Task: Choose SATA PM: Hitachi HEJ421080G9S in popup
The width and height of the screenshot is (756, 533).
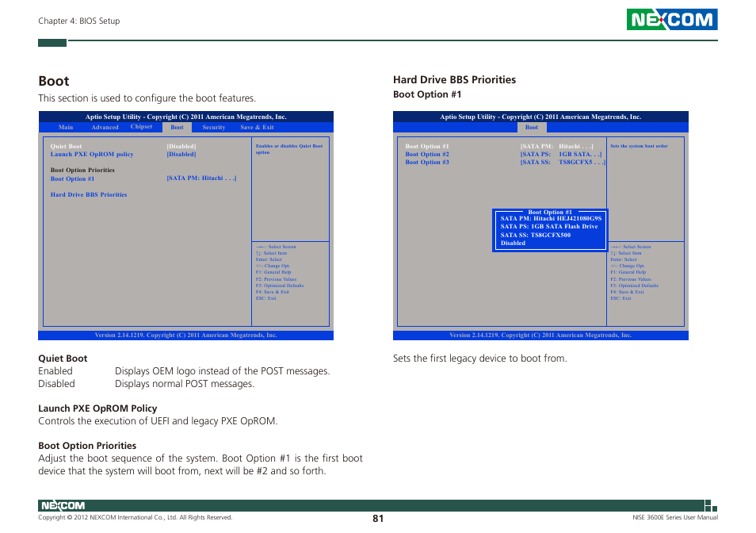Action: pyautogui.click(x=551, y=218)
